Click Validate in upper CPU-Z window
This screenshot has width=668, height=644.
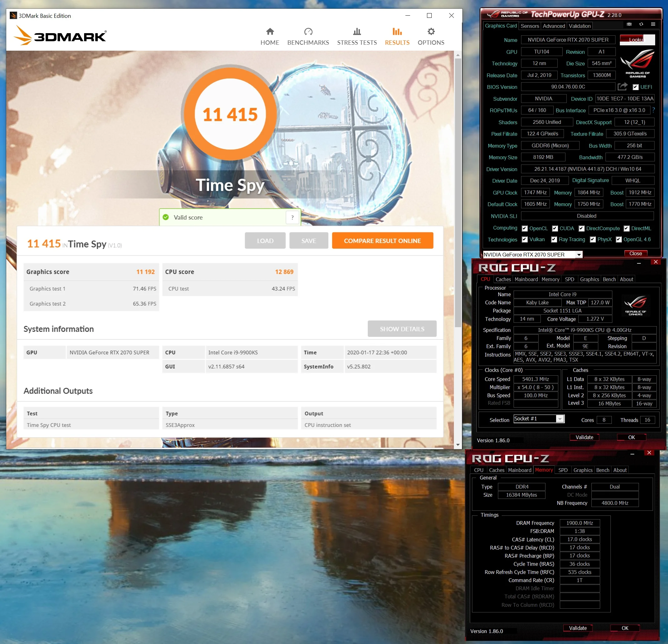click(584, 437)
